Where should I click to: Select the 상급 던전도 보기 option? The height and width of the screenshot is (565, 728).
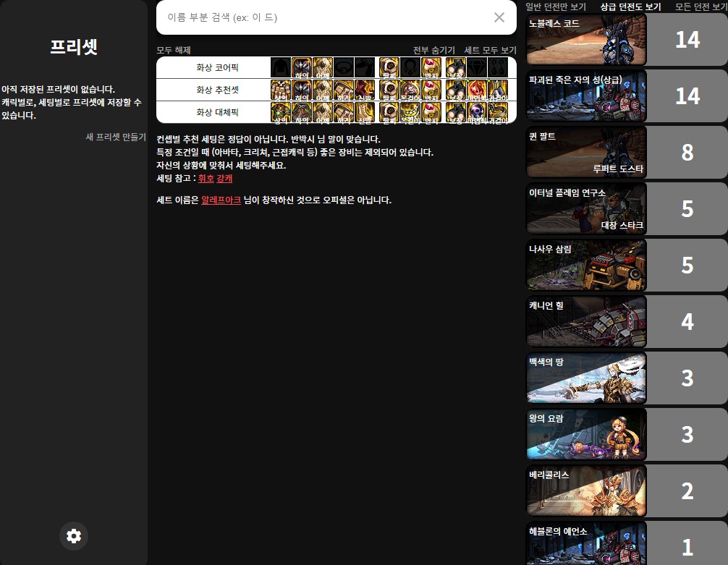(630, 7)
